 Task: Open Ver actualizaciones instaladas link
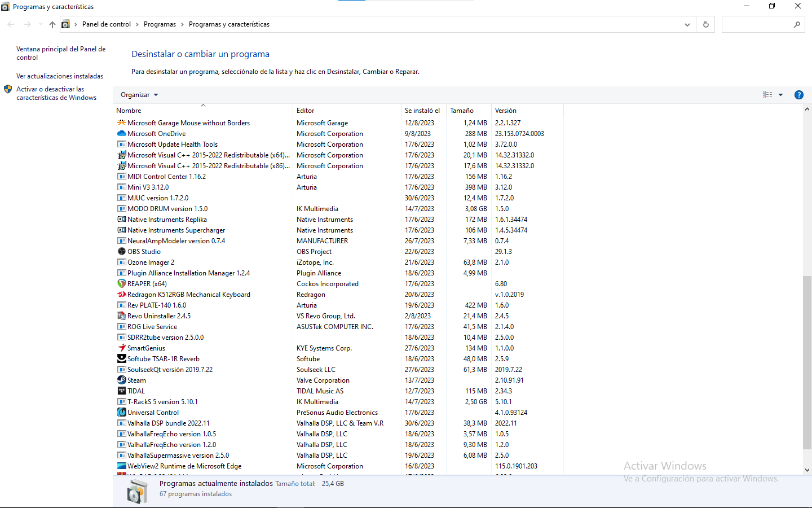tap(60, 76)
